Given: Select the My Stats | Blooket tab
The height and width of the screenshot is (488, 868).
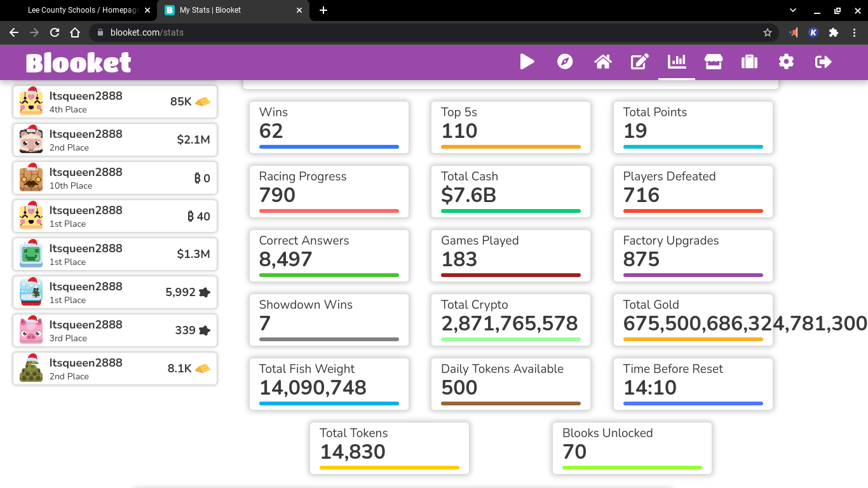Looking at the screenshot, I should pos(233,10).
